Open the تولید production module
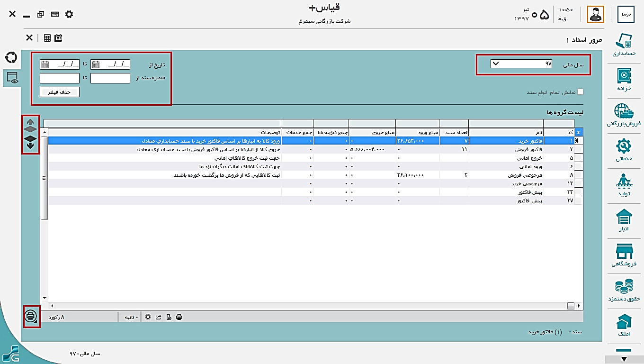This screenshot has height=364, width=644. coord(624,185)
